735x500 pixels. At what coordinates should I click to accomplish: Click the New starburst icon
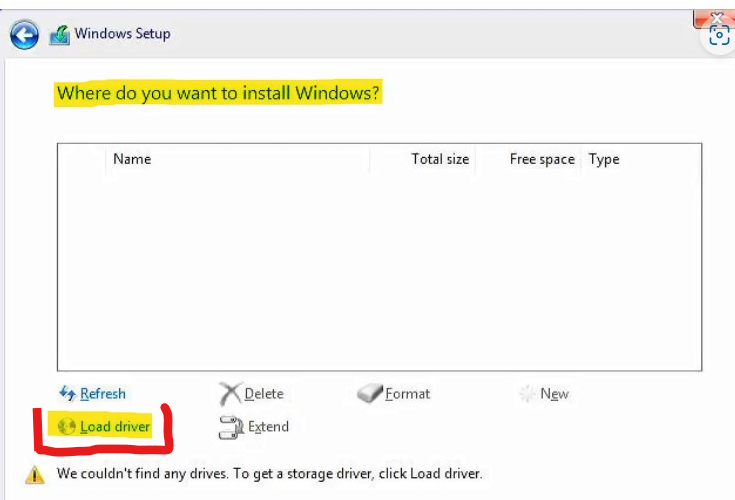coord(527,394)
